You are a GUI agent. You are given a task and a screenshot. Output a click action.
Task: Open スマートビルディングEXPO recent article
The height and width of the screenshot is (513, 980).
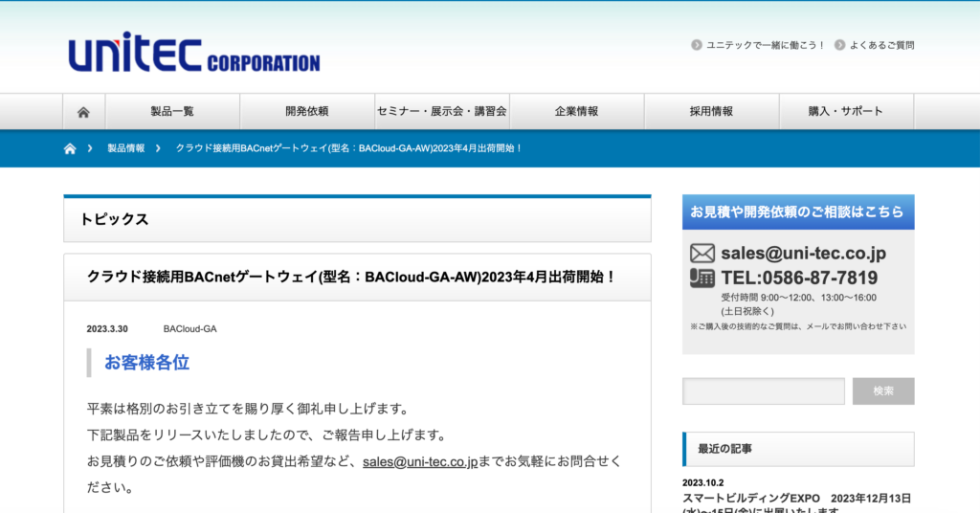point(797,503)
